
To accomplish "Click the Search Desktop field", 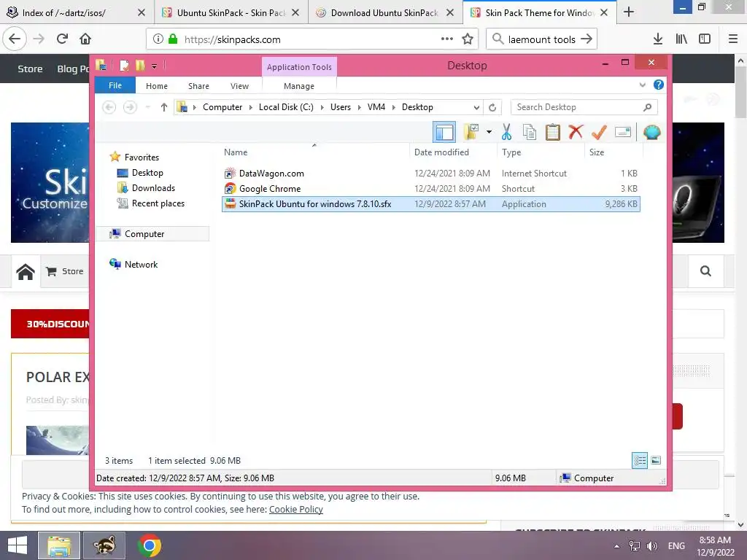I will tap(584, 107).
